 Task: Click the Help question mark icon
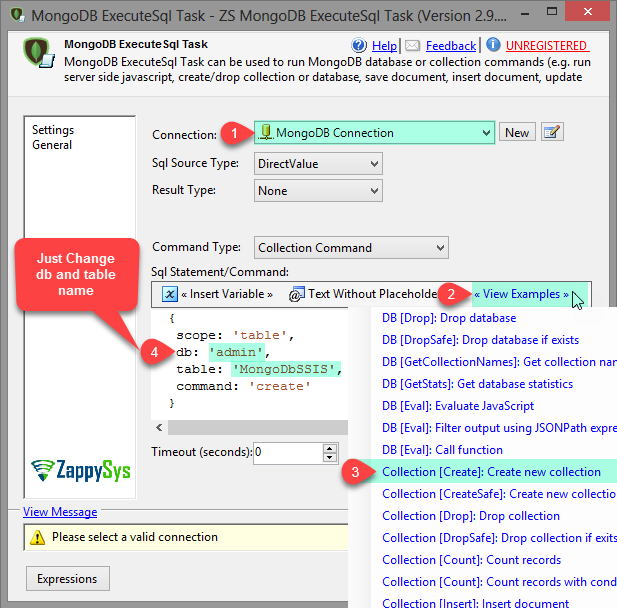358,46
